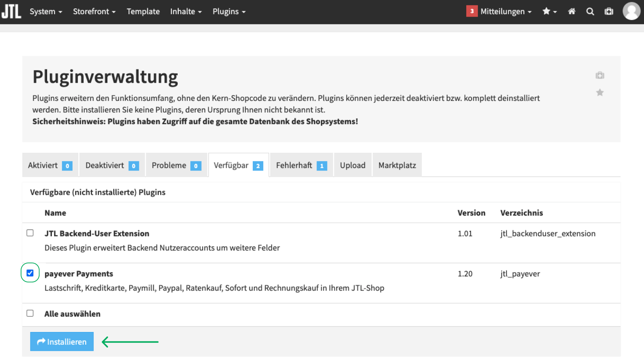Click the jtl_backenduser_extension directory cell

tap(548, 233)
